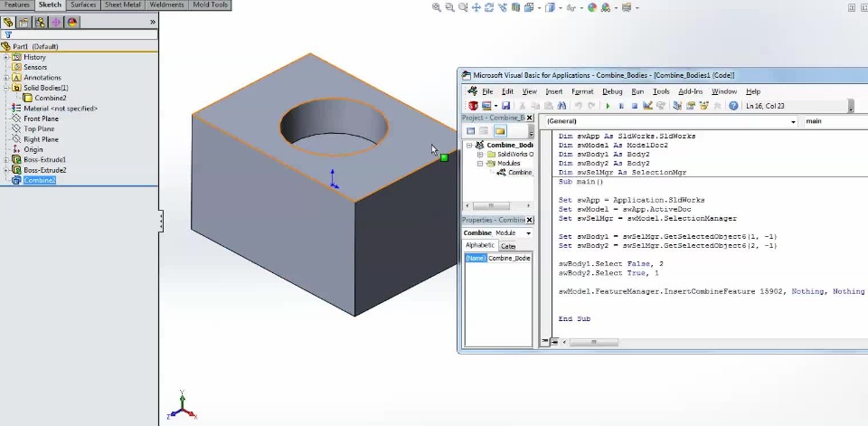The width and height of the screenshot is (868, 426).
Task: Collapse the Modules folder in Project tree
Action: click(480, 164)
